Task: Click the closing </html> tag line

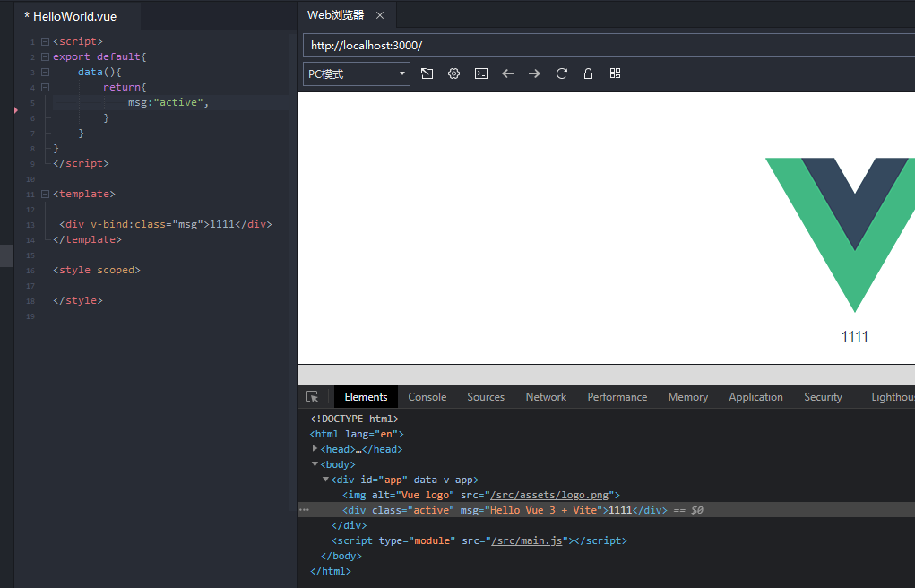Action: 331,571
